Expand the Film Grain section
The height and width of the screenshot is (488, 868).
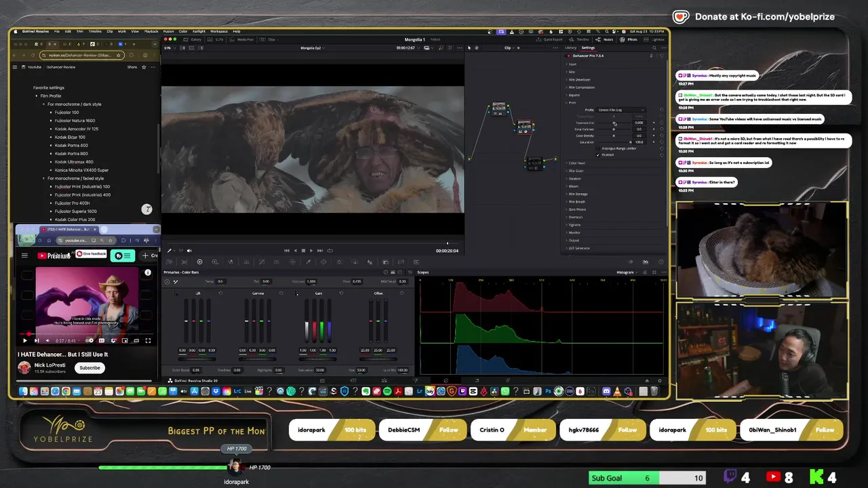pos(576,171)
